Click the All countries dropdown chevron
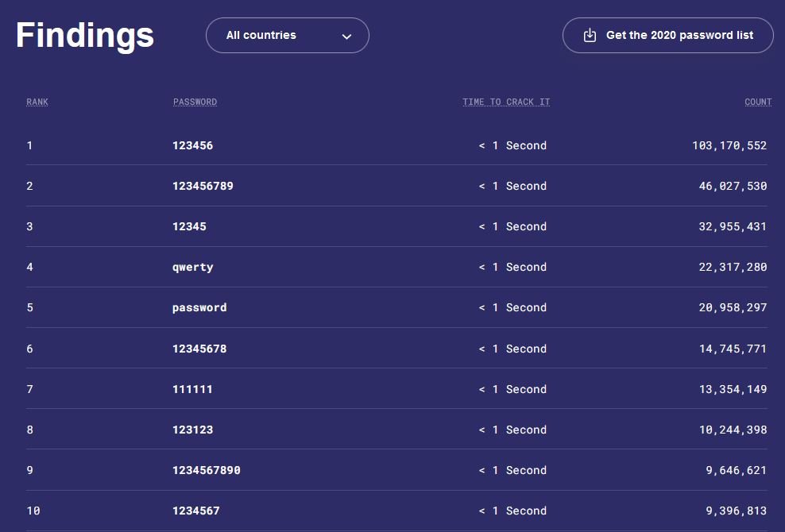Image resolution: width=785 pixels, height=532 pixels. tap(346, 37)
